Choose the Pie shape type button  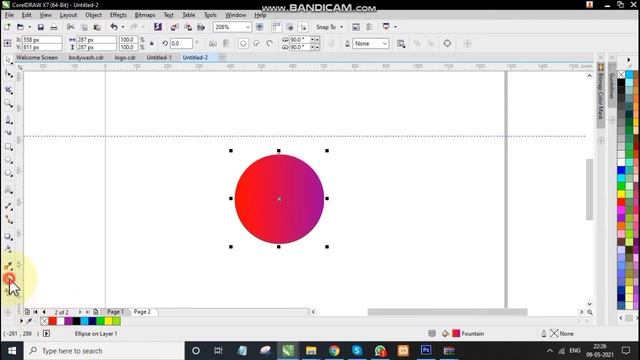pyautogui.click(x=256, y=43)
